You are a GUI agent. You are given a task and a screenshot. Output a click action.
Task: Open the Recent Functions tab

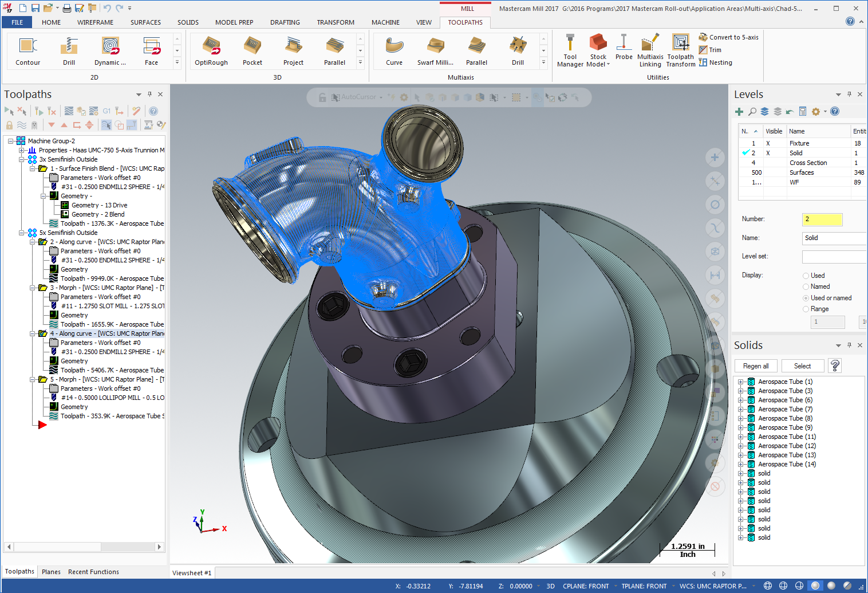(93, 572)
